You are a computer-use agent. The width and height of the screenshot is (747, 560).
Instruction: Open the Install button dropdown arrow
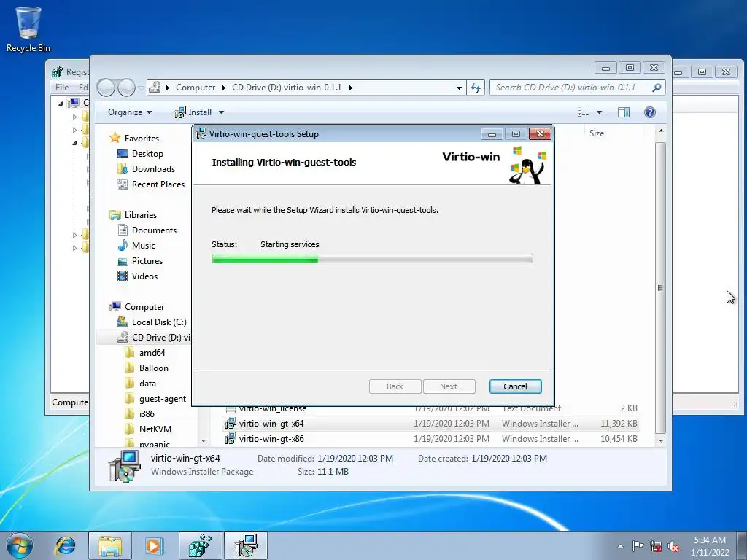click(221, 112)
